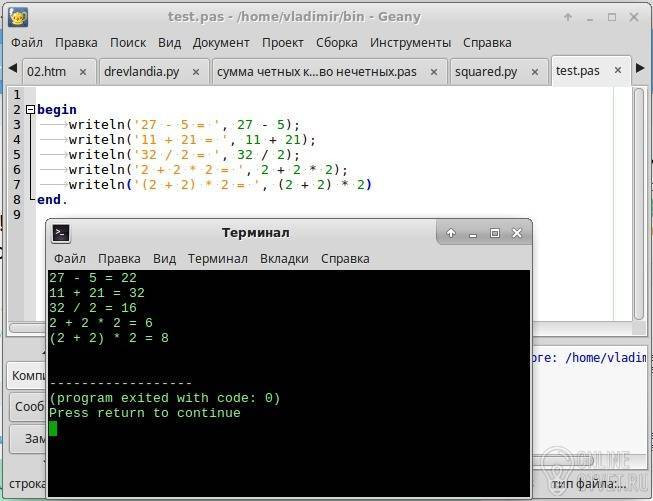Close the test.pas tab
The image size is (653, 501).
point(617,72)
